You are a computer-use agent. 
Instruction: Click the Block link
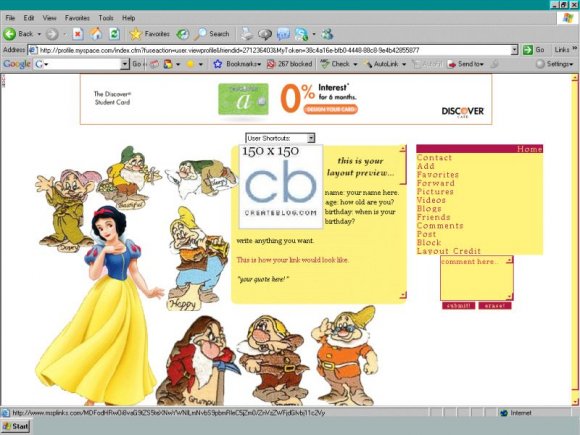(x=429, y=243)
